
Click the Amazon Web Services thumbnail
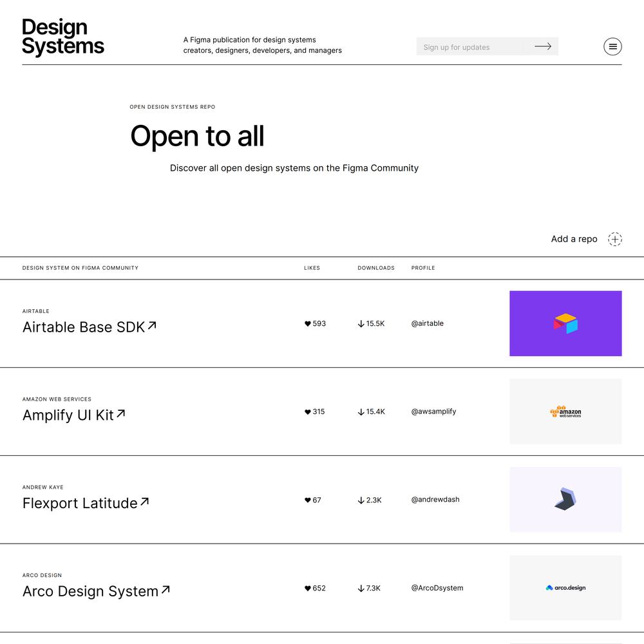(x=565, y=412)
